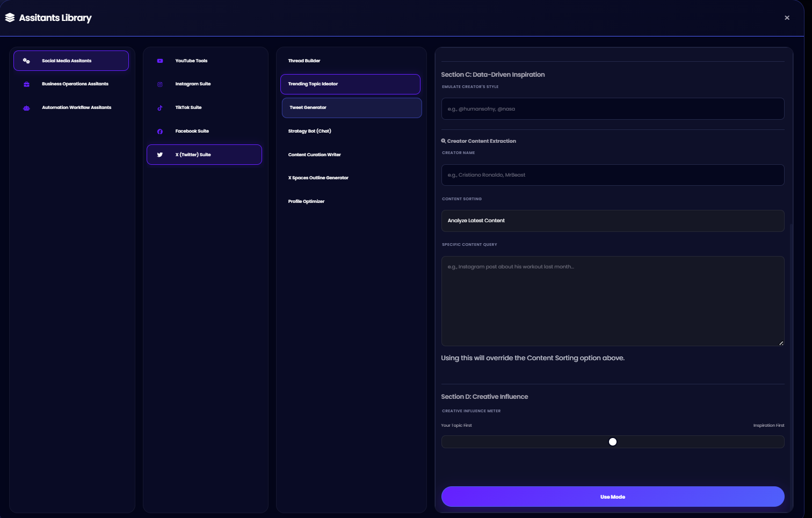Click the Assistants Library stack logo icon
The image size is (812, 518).
pos(10,18)
